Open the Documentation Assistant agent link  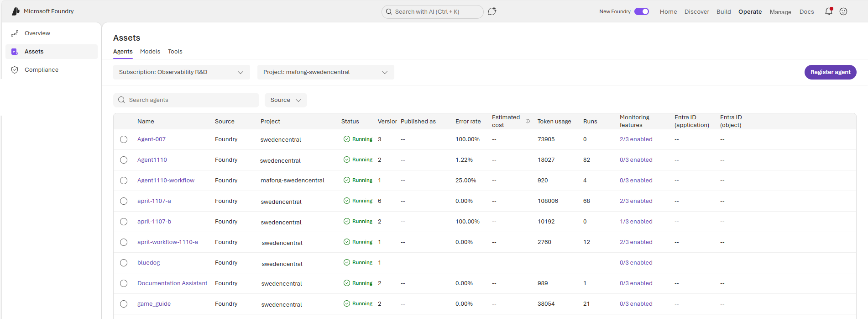coord(172,283)
